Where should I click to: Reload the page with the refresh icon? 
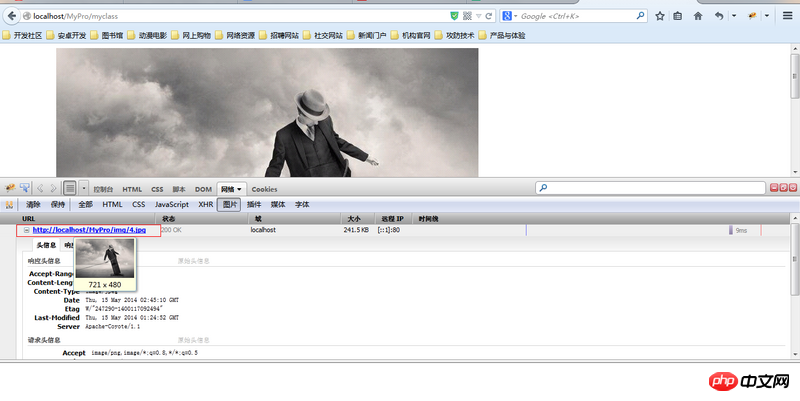click(x=489, y=16)
